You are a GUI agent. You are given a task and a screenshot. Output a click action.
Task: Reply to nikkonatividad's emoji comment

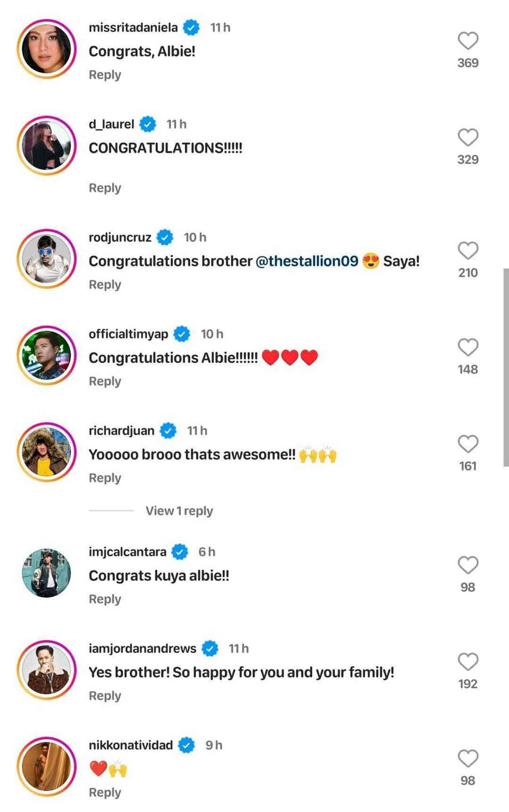coord(105,792)
